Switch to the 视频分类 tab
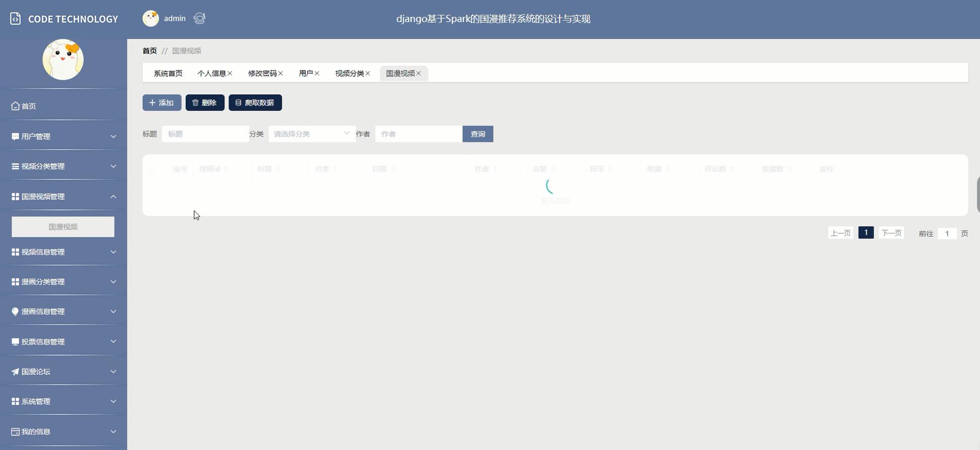Viewport: 980px width, 450px height. [x=349, y=74]
